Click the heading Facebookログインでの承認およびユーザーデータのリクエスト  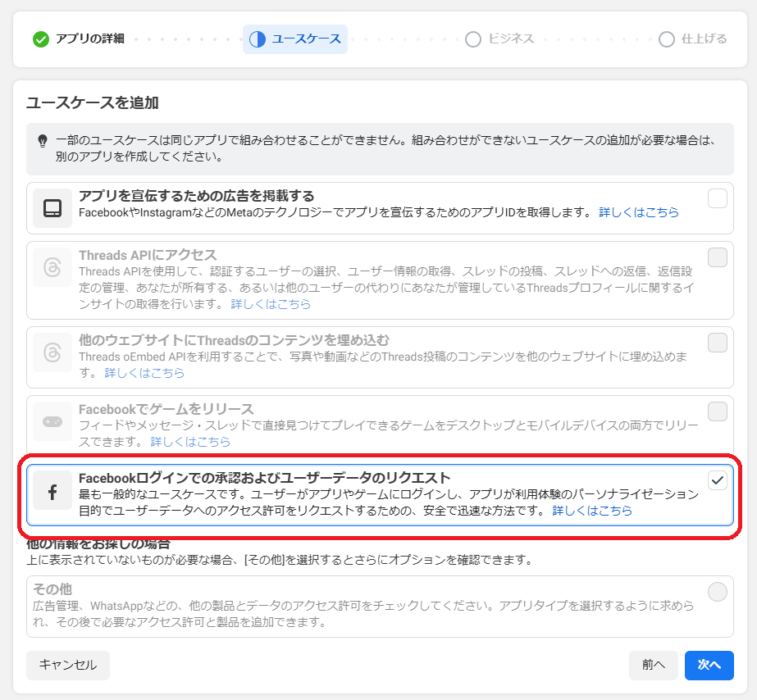point(265,478)
